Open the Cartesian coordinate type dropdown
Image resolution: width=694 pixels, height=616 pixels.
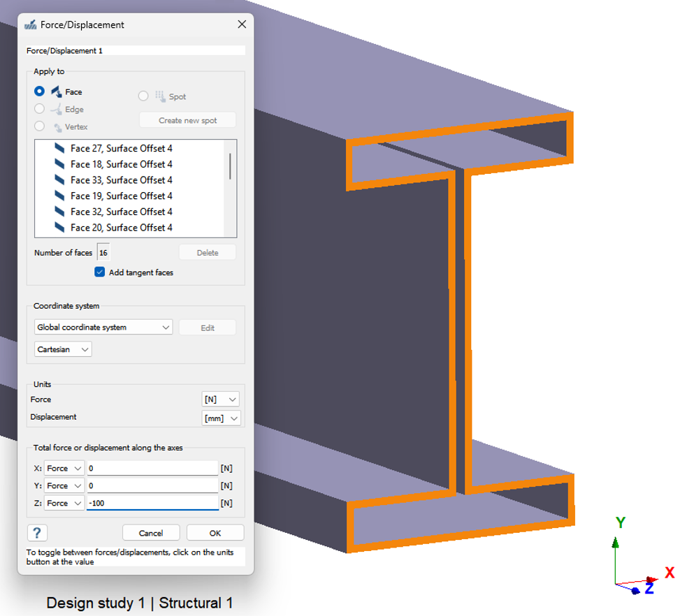pyautogui.click(x=63, y=349)
